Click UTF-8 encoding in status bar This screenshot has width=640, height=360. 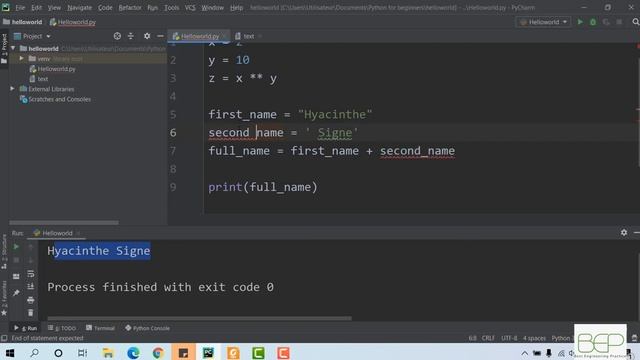pyautogui.click(x=509, y=338)
